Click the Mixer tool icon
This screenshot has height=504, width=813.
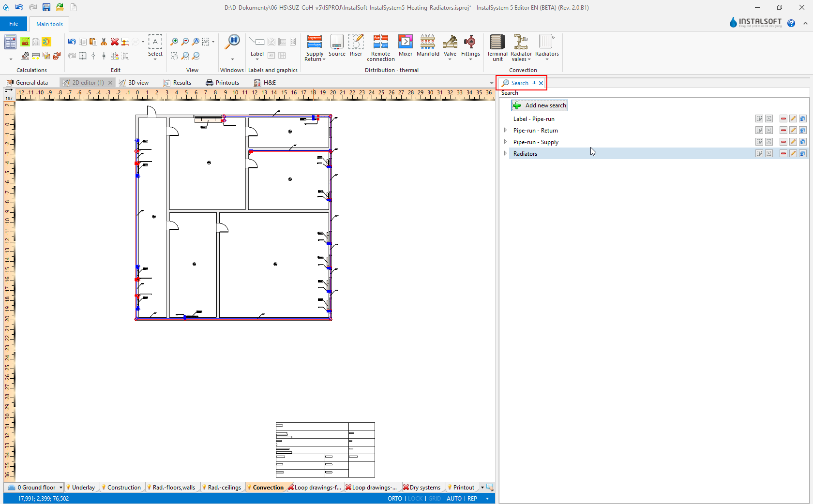(x=405, y=45)
